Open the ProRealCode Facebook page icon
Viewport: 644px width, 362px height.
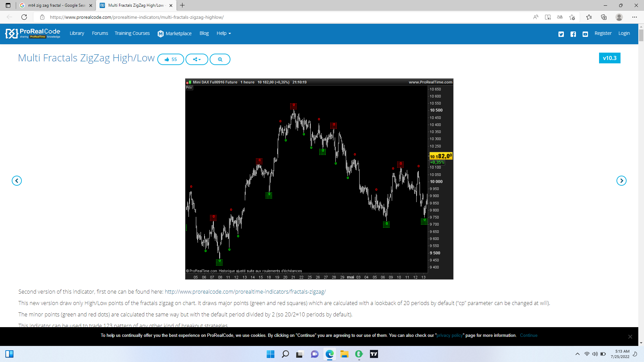[x=573, y=34]
